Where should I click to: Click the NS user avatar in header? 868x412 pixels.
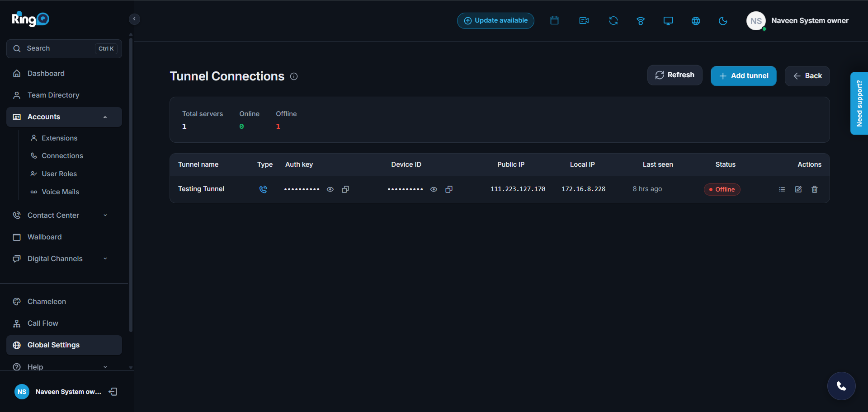coord(756,21)
